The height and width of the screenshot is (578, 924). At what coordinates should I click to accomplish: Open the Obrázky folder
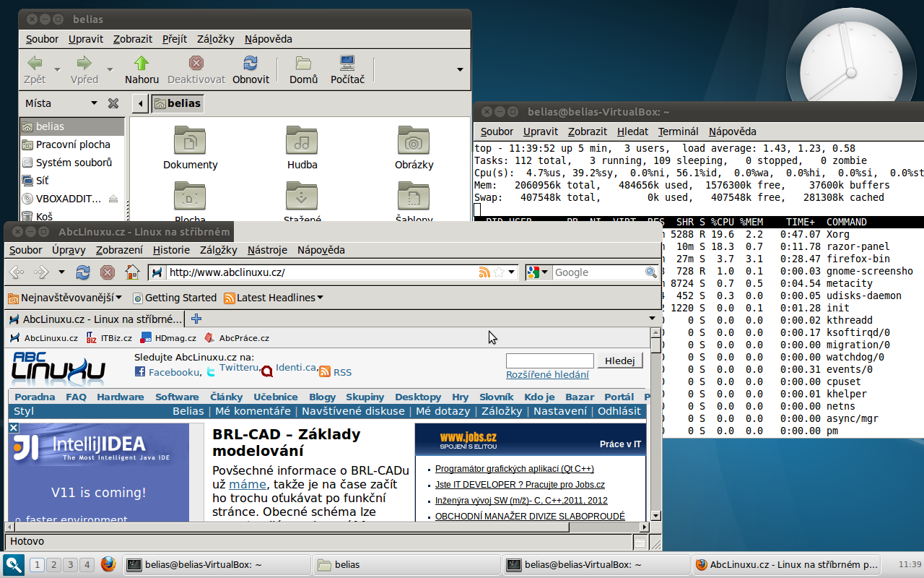coord(414,148)
